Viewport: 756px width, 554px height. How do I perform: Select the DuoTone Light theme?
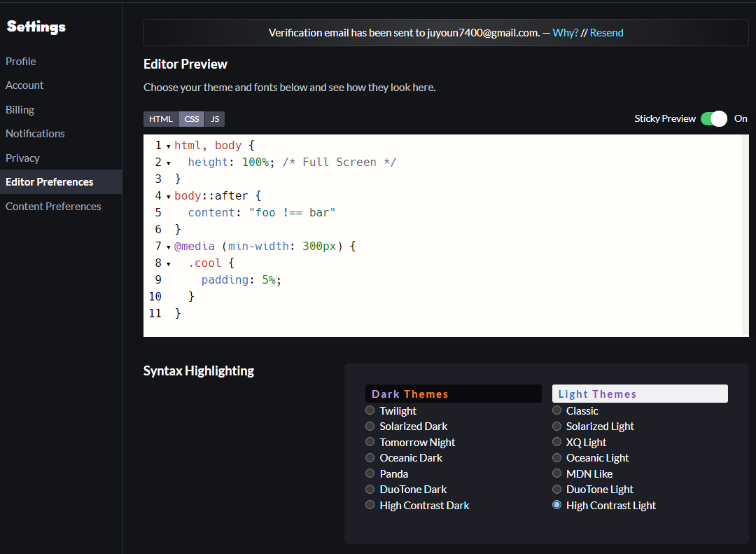(x=557, y=489)
